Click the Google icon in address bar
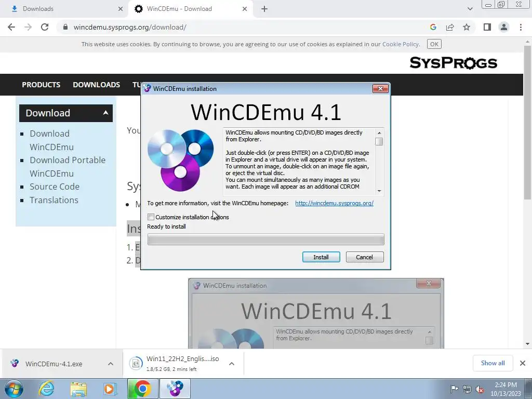Image resolution: width=532 pixels, height=399 pixels. (433, 27)
